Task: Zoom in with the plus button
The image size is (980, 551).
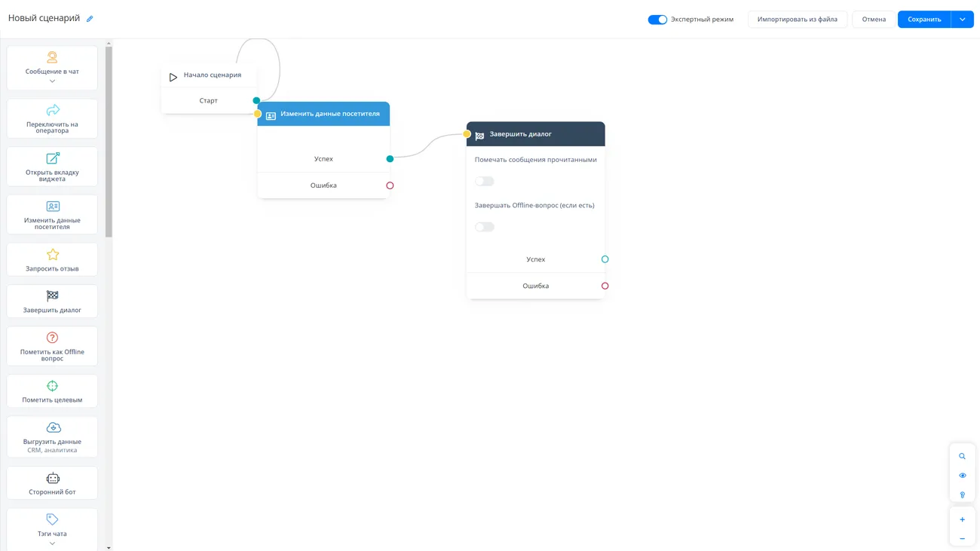Action: tap(962, 519)
